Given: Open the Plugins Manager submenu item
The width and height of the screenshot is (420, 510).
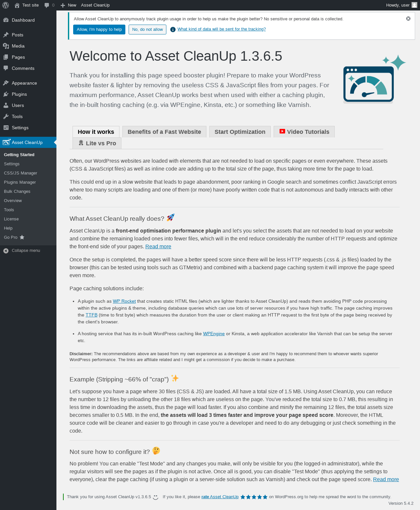Looking at the screenshot, I should coord(20,182).
